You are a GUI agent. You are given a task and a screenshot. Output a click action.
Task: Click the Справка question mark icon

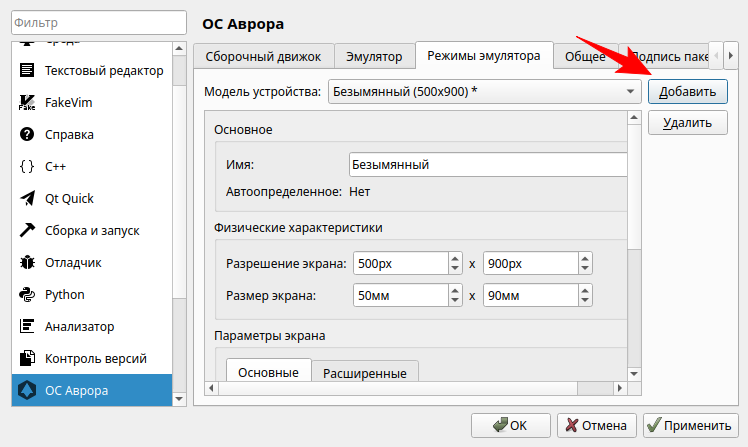pos(27,134)
